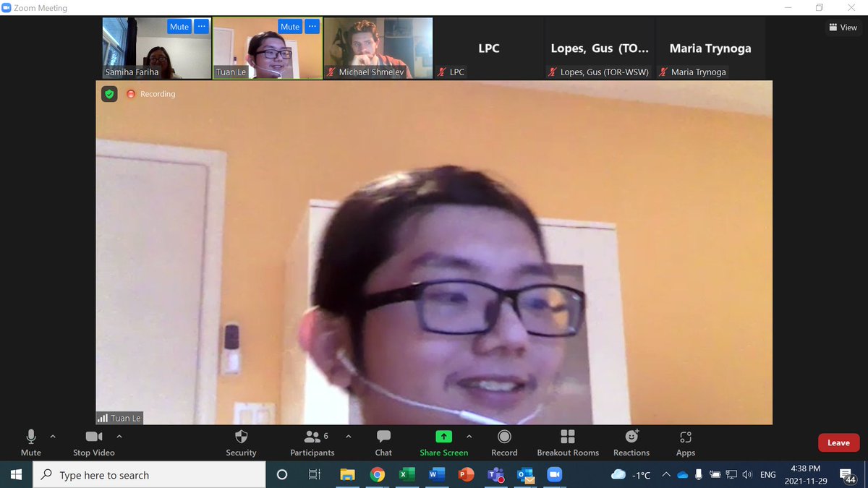Click the green encryption shield icon
The image size is (868, 488).
tap(109, 94)
